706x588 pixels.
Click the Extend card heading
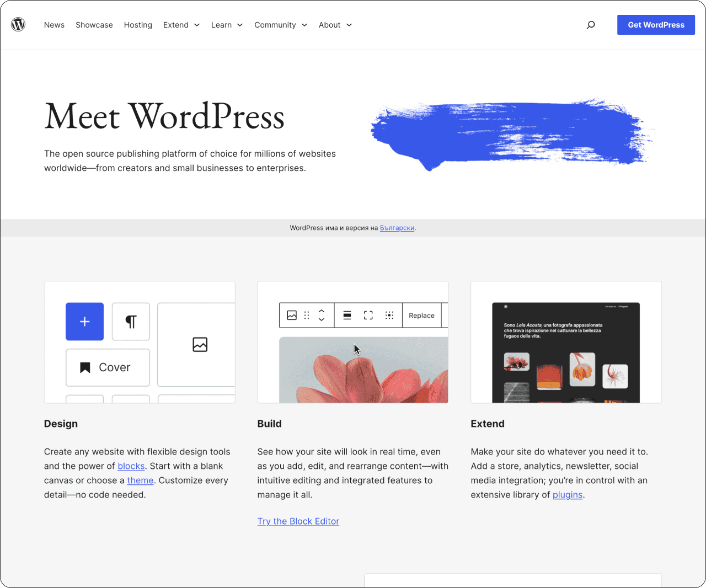point(488,424)
